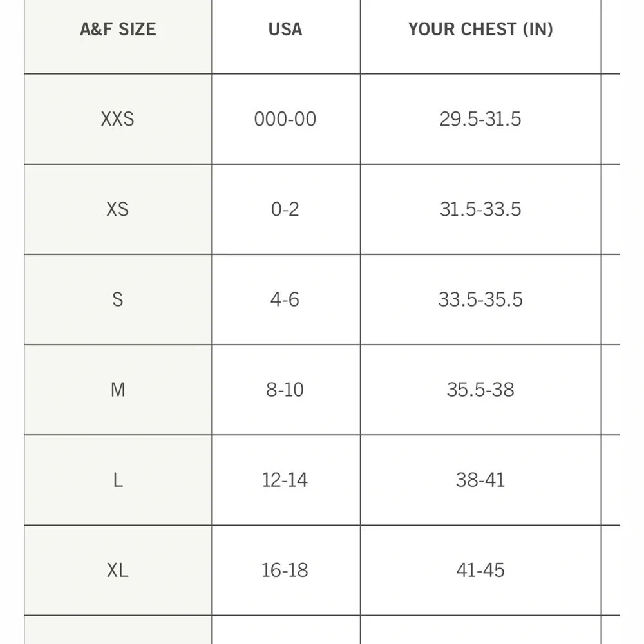Select the M size cell
The width and height of the screenshot is (644, 644).
pyautogui.click(x=118, y=390)
